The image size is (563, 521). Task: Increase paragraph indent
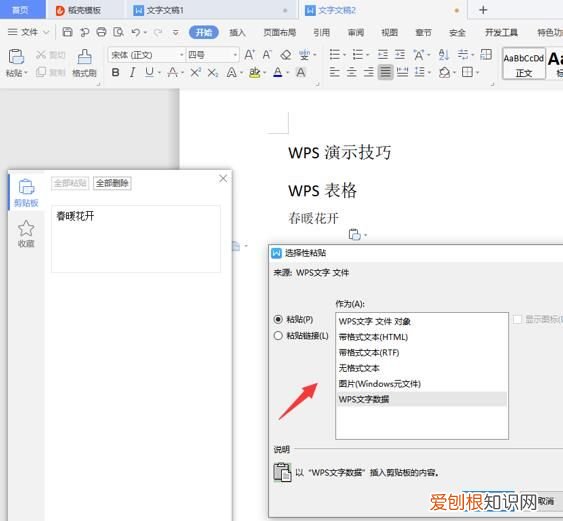(x=400, y=55)
